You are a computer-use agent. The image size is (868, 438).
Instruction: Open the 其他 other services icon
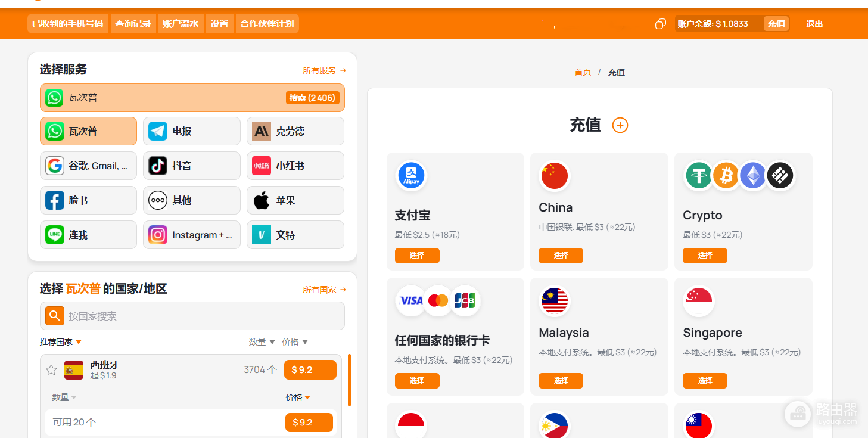pyautogui.click(x=158, y=200)
